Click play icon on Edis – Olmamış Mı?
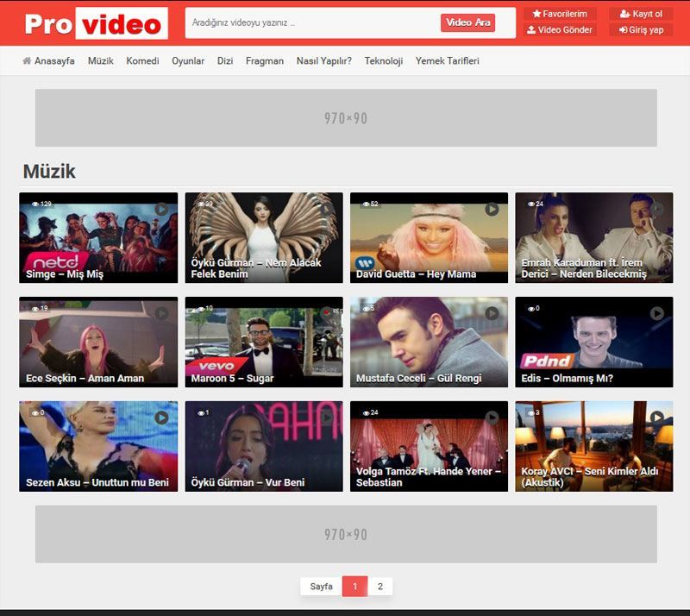The width and height of the screenshot is (690, 616). coord(657,313)
